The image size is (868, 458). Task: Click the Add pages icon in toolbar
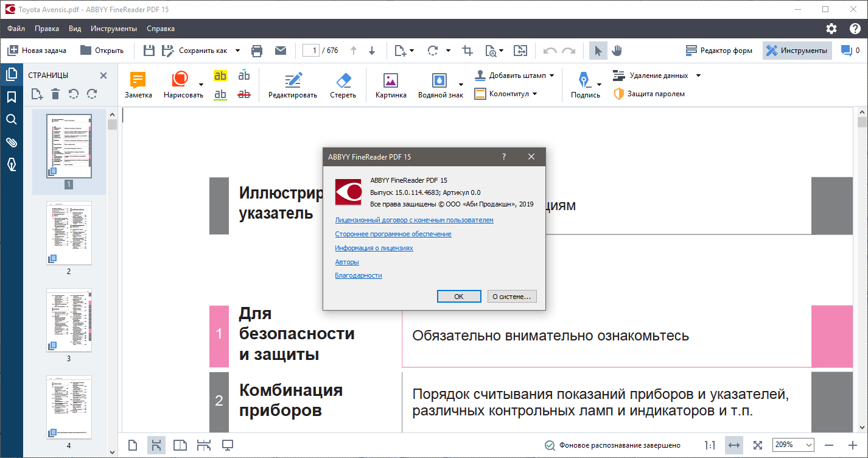click(400, 51)
